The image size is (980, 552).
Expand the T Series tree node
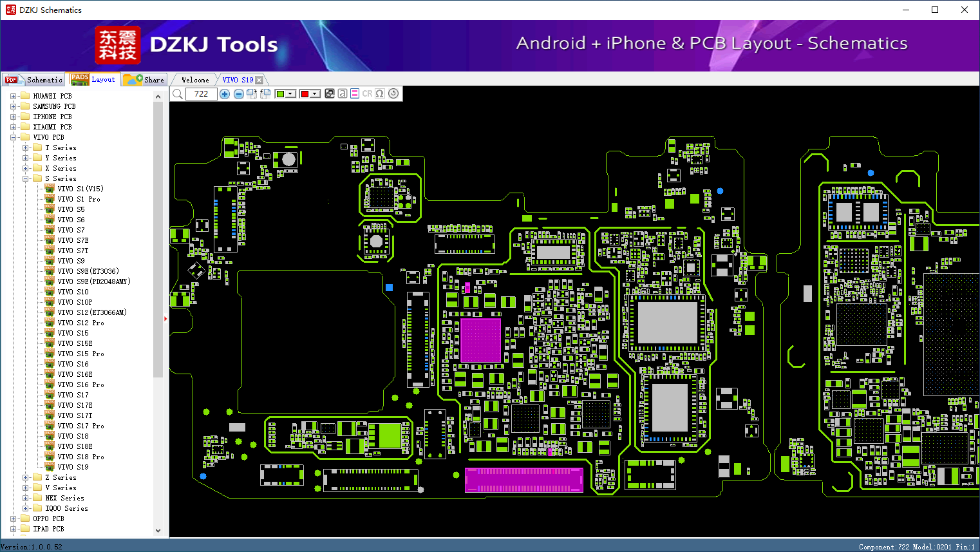pos(26,148)
